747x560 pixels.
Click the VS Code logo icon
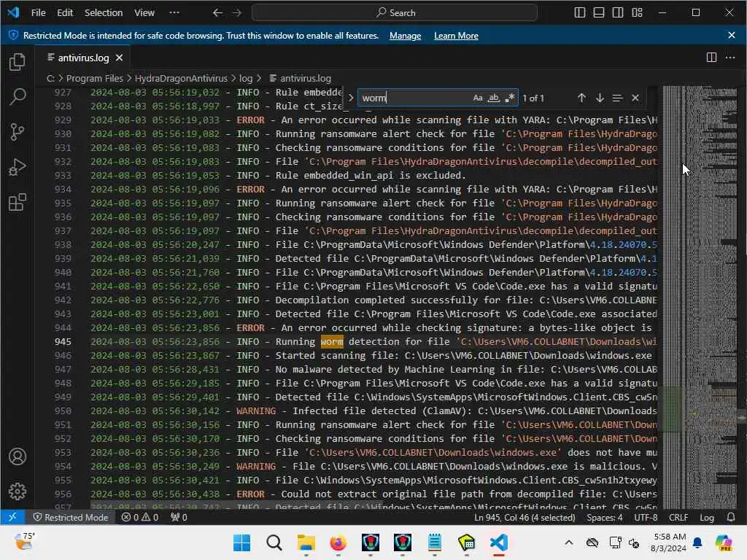13,12
